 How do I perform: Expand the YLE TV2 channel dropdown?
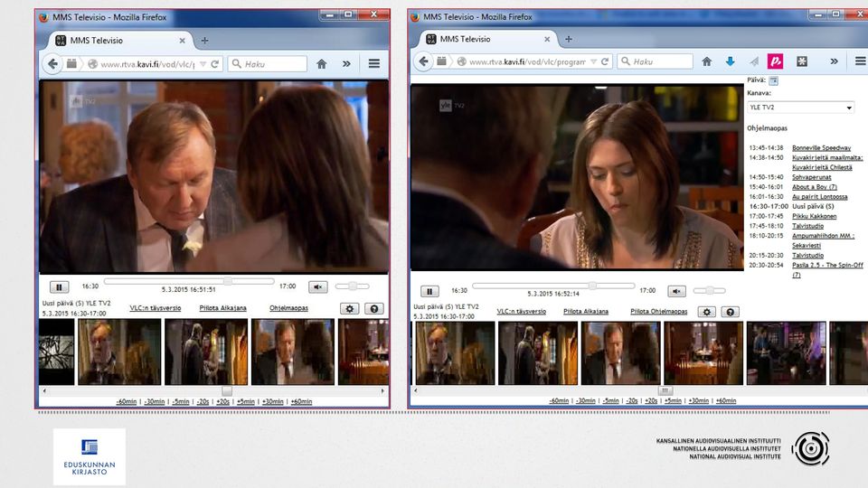point(800,108)
